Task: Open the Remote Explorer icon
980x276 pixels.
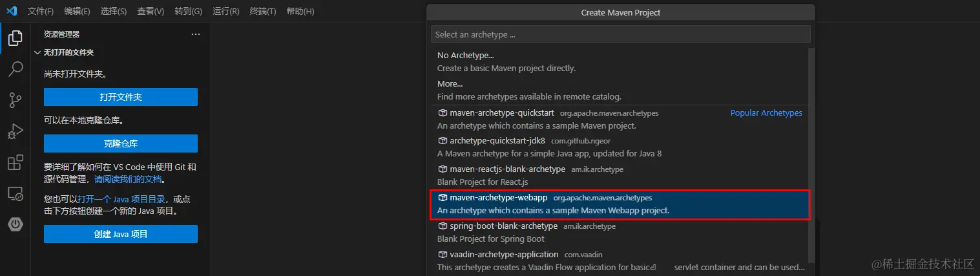Action: point(16,193)
